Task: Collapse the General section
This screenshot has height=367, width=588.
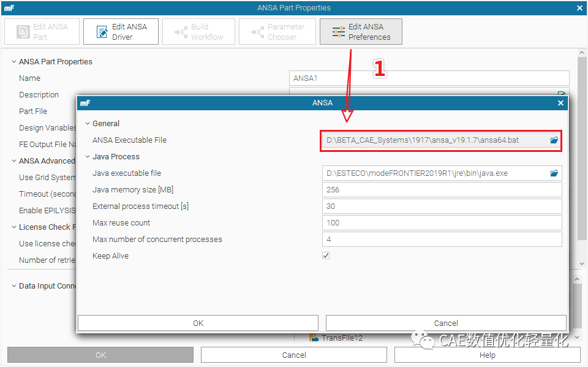Action: [88, 124]
